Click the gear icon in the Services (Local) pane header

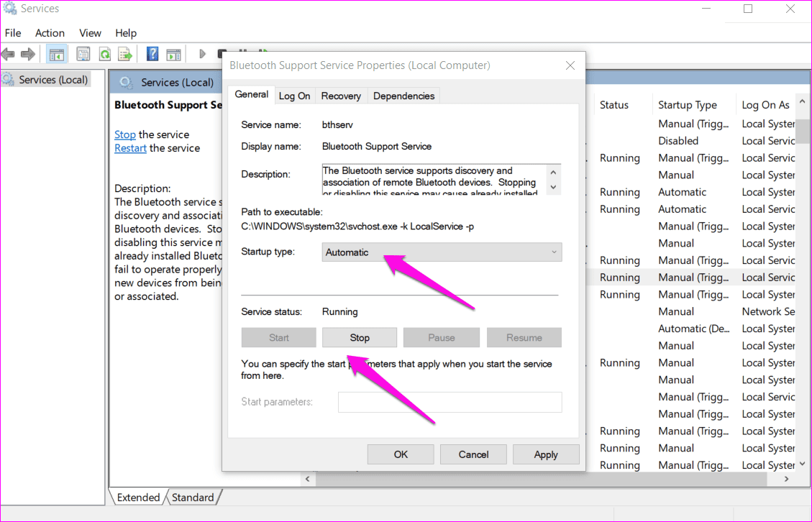tap(126, 83)
